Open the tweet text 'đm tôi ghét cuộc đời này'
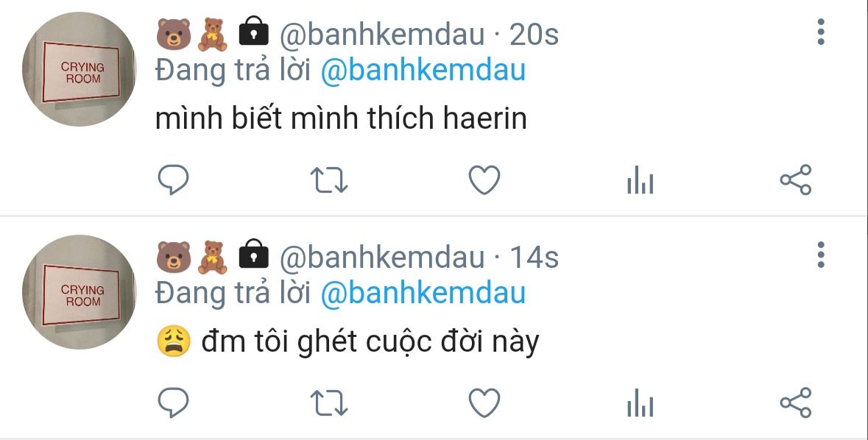 [347, 341]
